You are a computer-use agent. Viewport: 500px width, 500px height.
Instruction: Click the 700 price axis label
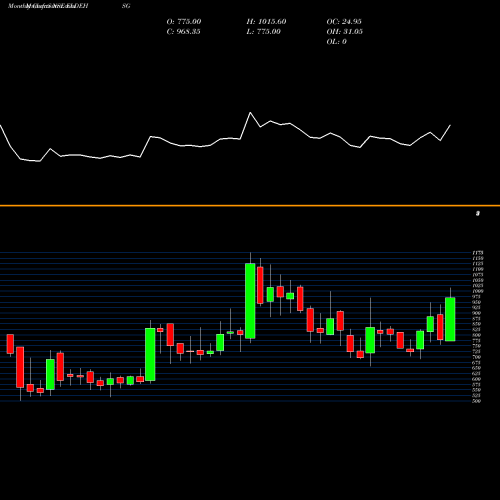coord(477,357)
